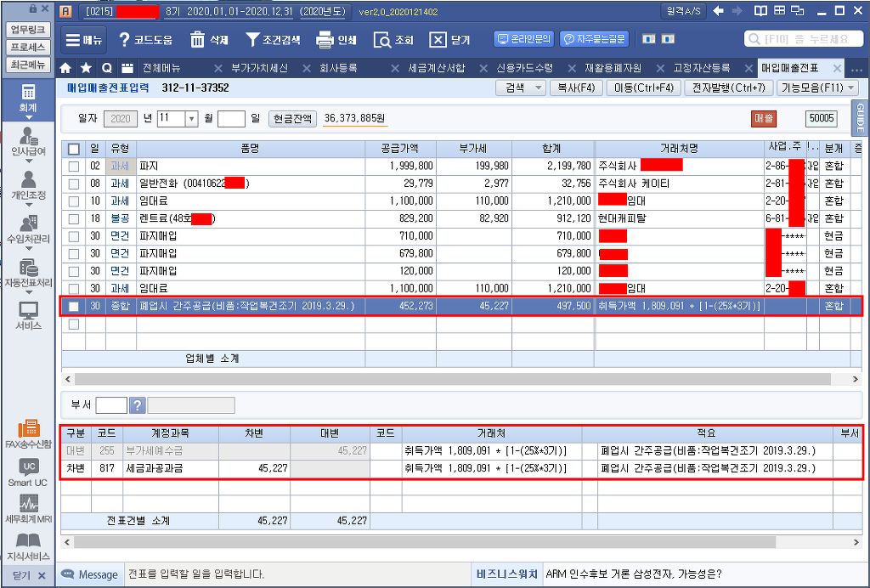Switch to the 세금계산서합 tab

[x=437, y=68]
